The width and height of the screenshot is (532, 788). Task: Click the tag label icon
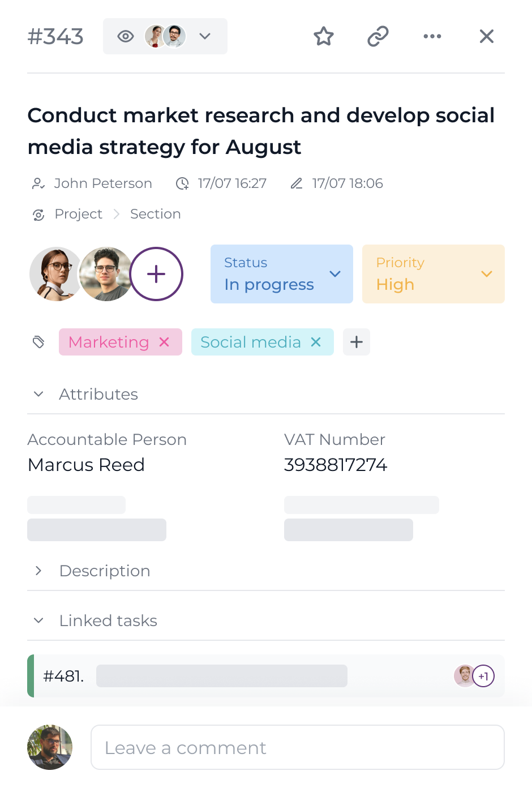coord(38,342)
